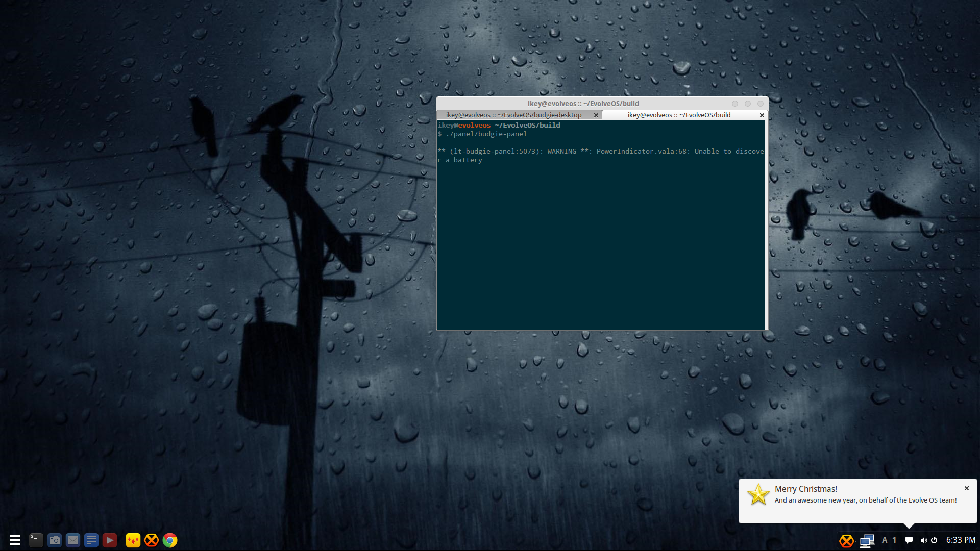This screenshot has height=551, width=980.
Task: Open the notifications speech bubble icon
Action: point(909,540)
